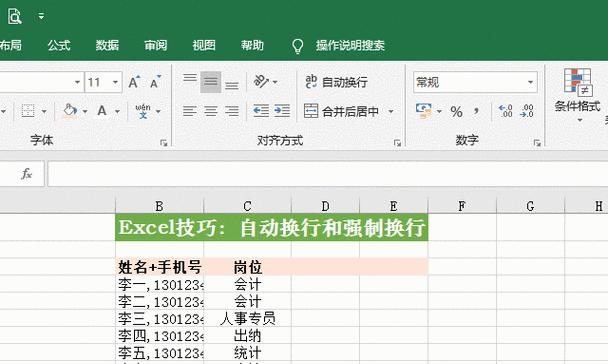Open the borders dropdown arrow

[44, 112]
